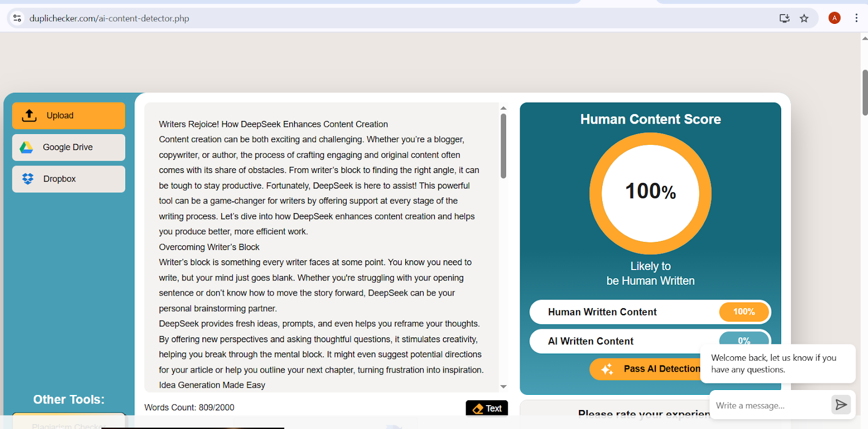Screen dimensions: 868x429
Task: Open site information icon in address bar
Action: tap(17, 18)
